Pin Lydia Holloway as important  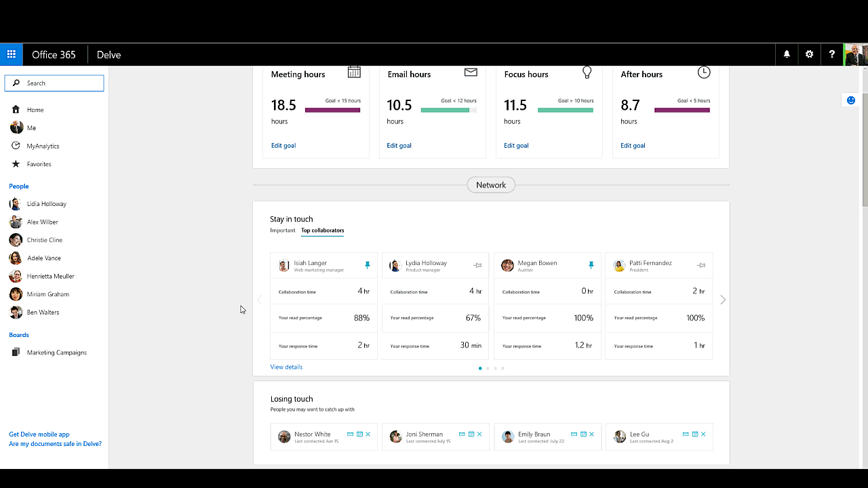478,266
